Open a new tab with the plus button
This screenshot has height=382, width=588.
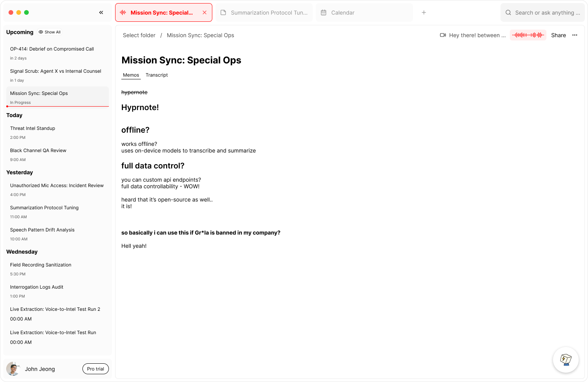[x=423, y=12]
